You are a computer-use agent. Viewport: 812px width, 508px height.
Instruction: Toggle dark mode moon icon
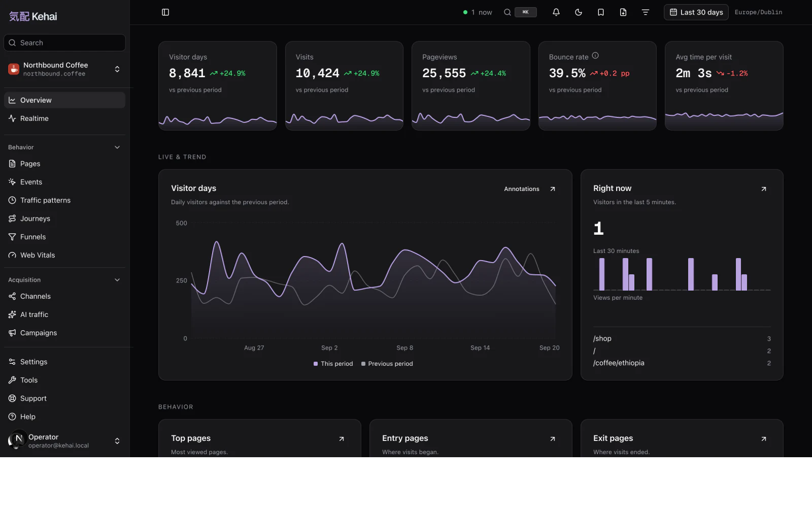pos(579,12)
